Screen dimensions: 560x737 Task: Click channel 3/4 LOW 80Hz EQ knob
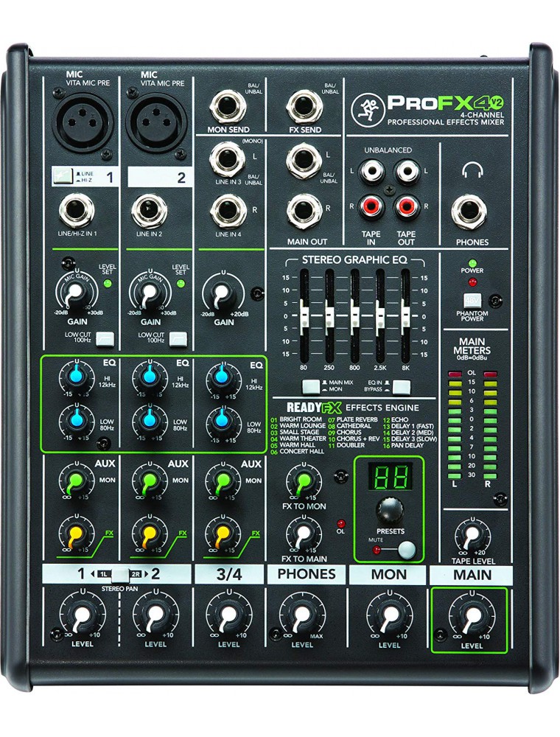point(223,422)
